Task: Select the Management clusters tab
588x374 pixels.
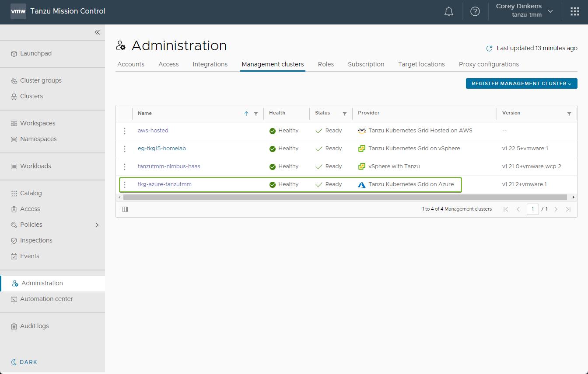Action: coord(273,64)
